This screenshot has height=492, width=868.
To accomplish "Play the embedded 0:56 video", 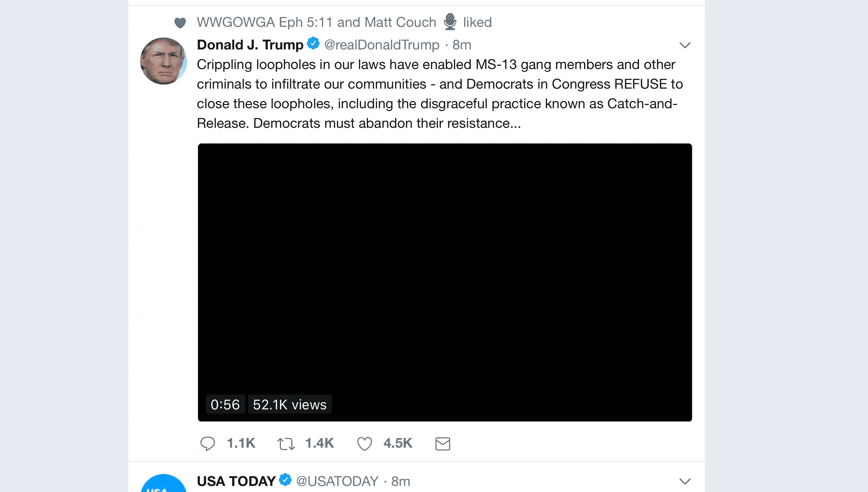I will [x=445, y=270].
